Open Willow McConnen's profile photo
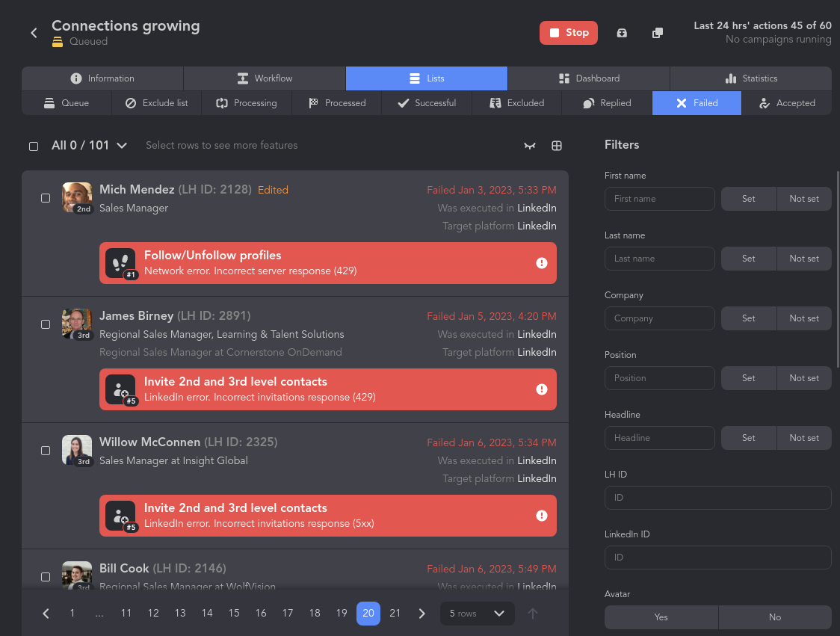The image size is (840, 636). click(x=77, y=450)
